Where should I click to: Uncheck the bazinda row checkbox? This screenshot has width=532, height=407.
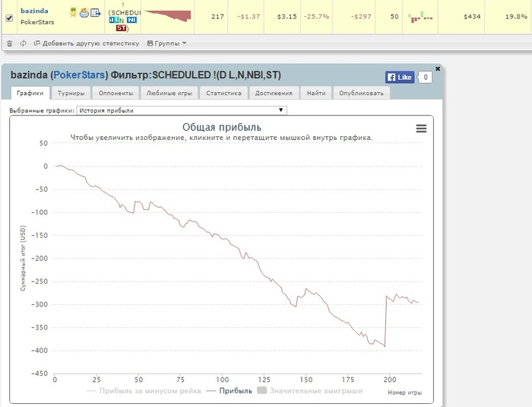(x=9, y=18)
